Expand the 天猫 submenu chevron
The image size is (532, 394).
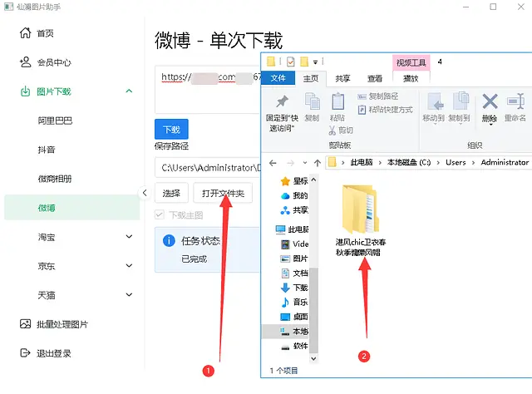[x=129, y=294]
